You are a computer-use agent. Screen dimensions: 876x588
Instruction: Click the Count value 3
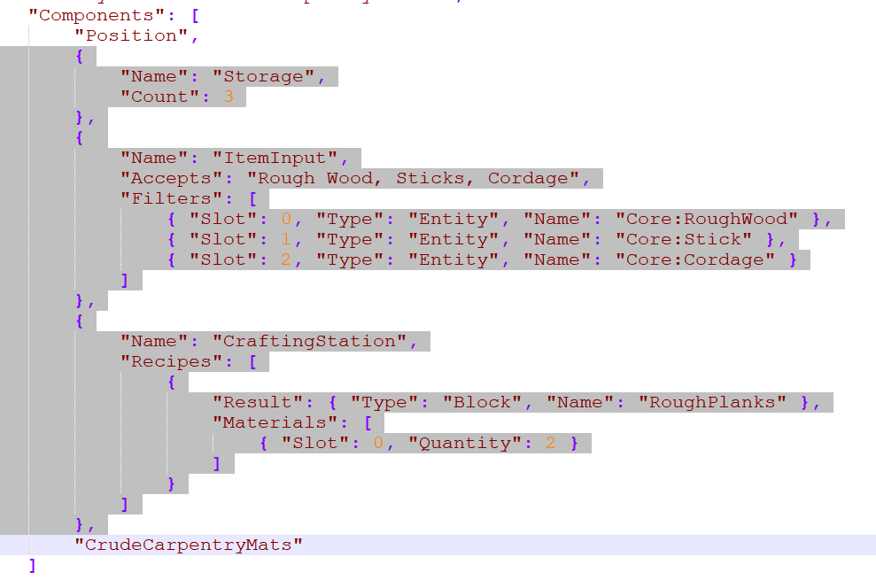pos(229,97)
